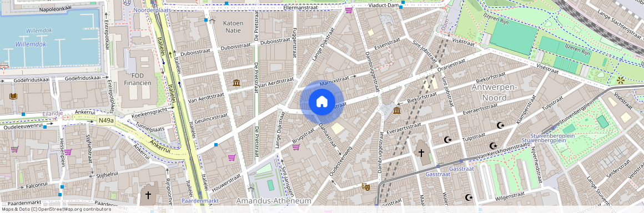
Task: Click shopping cart icon above Houwerstraat
Action: pos(232,157)
